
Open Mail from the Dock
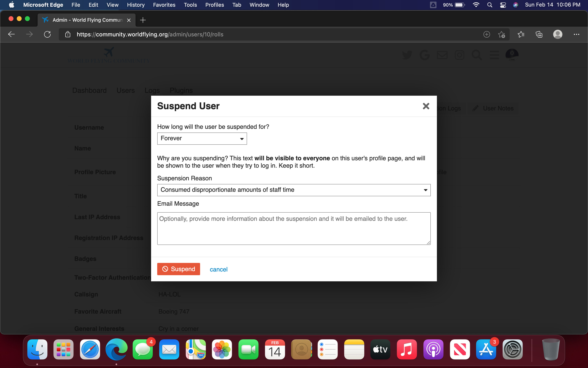click(x=169, y=350)
